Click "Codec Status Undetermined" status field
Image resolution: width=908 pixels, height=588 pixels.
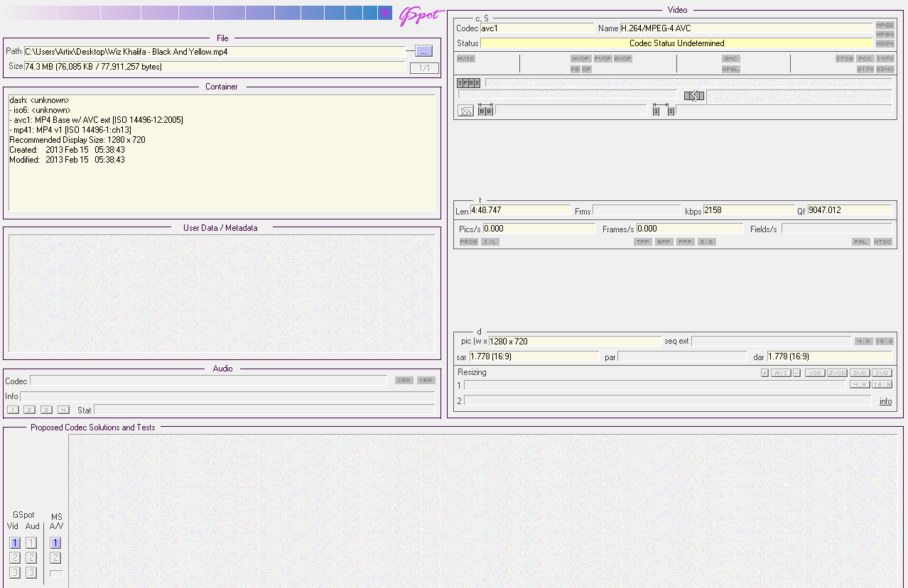tap(676, 43)
